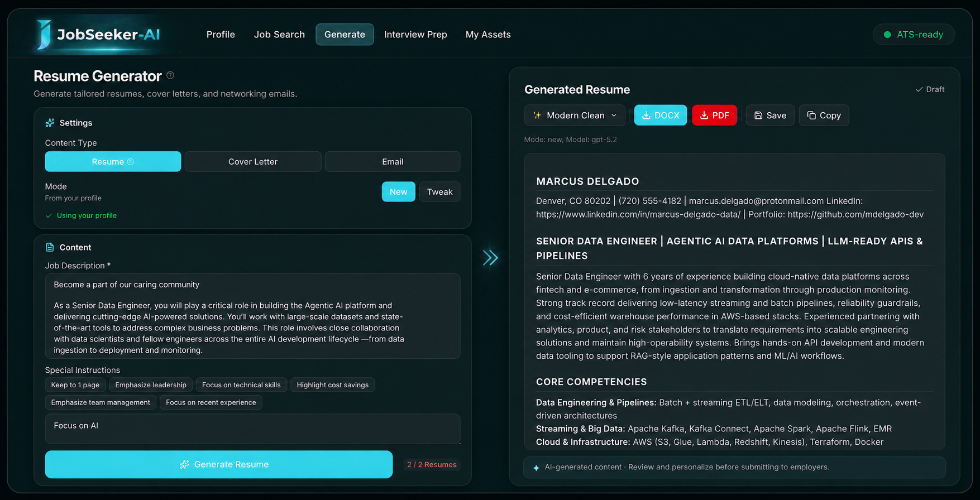This screenshot has height=500, width=980.
Task: Click the double chevron arrow between panels
Action: tap(490, 258)
